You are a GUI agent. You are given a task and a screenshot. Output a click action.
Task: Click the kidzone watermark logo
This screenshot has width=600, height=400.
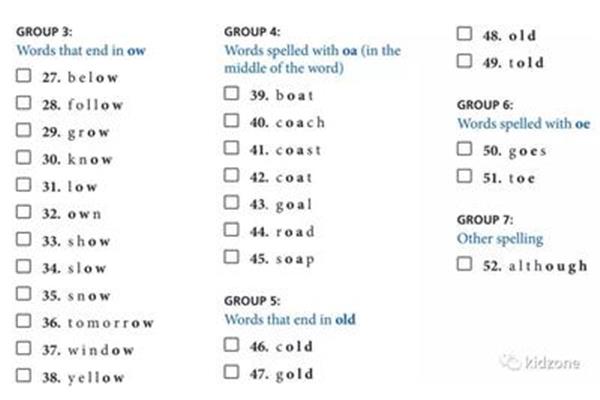click(540, 362)
